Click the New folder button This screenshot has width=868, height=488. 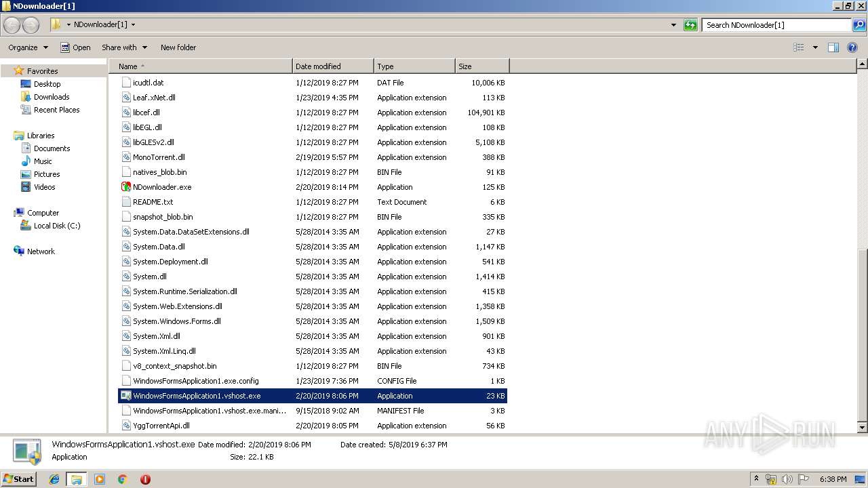pyautogui.click(x=178, y=47)
